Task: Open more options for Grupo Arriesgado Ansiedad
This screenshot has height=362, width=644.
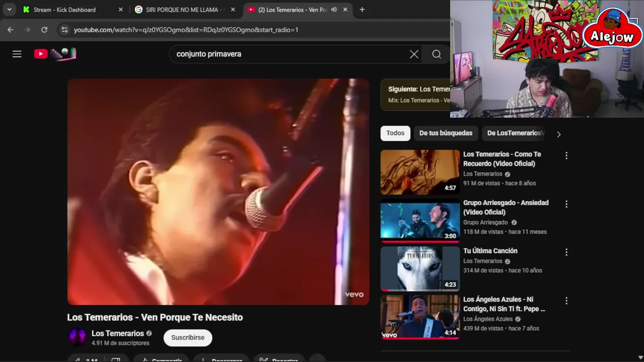Action: pos(566,204)
